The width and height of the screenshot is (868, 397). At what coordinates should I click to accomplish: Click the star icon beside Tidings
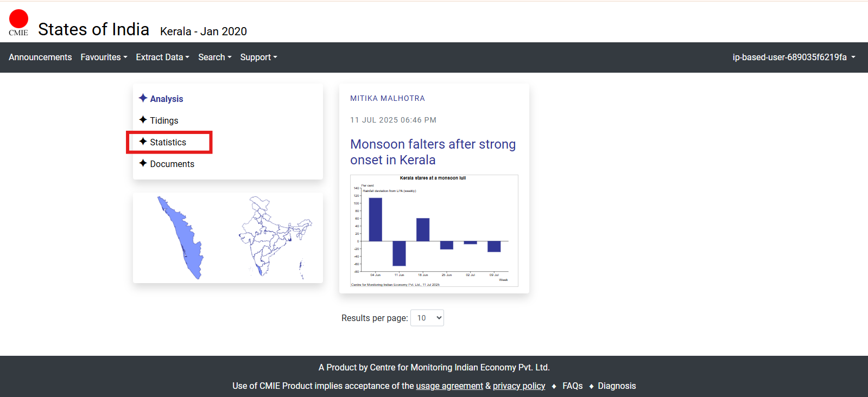(143, 120)
